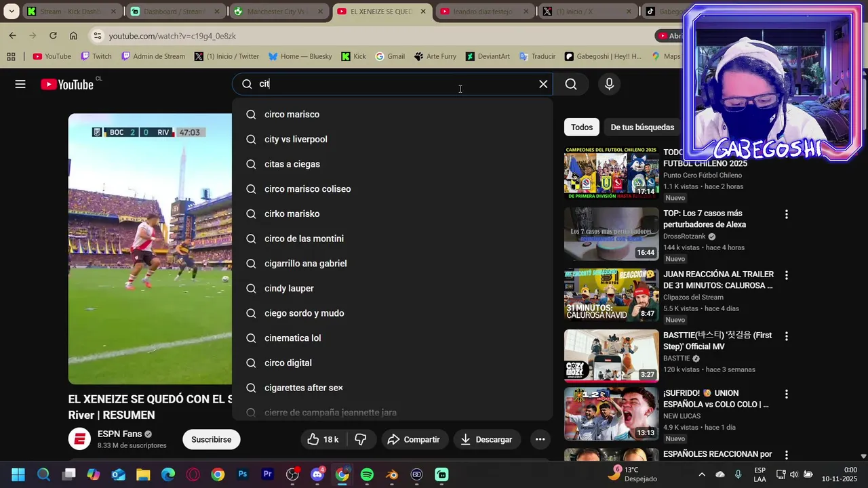Image resolution: width=868 pixels, height=488 pixels.
Task: Go to YouTube home via logo
Action: [x=66, y=84]
